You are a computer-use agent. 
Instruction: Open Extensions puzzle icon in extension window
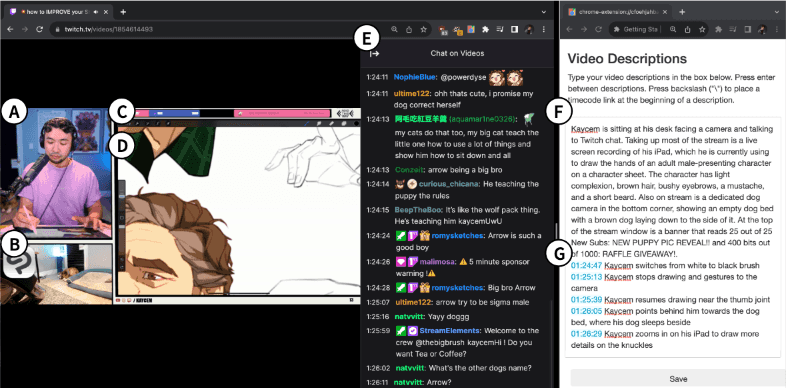pyautogui.click(x=719, y=30)
